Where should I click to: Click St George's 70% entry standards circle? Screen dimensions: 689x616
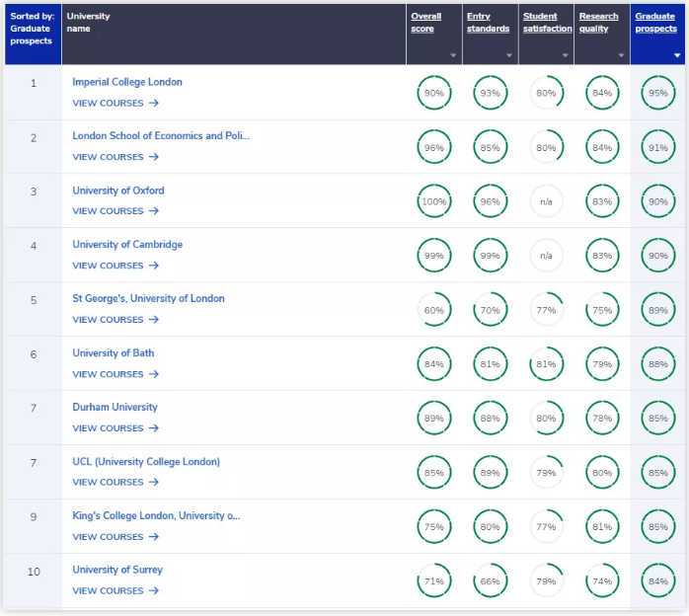click(x=490, y=310)
